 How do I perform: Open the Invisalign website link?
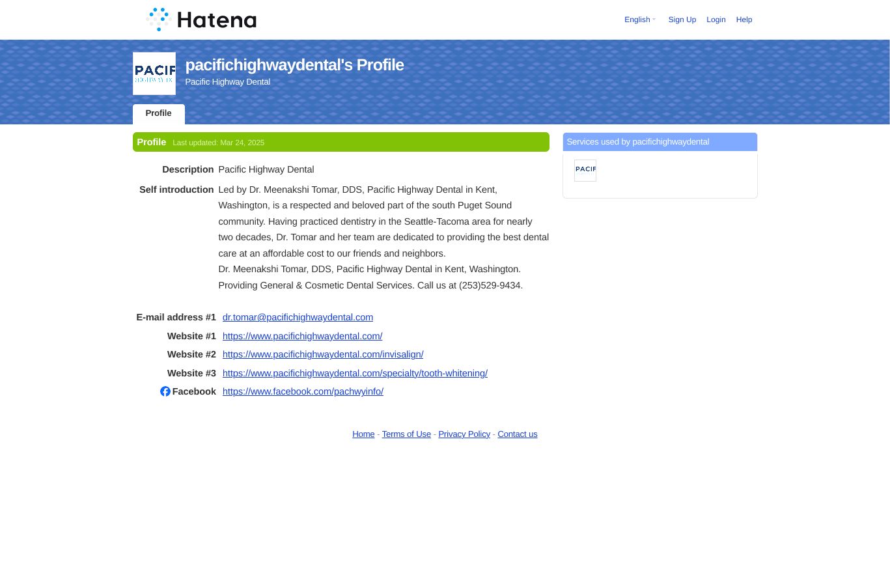pyautogui.click(x=323, y=354)
